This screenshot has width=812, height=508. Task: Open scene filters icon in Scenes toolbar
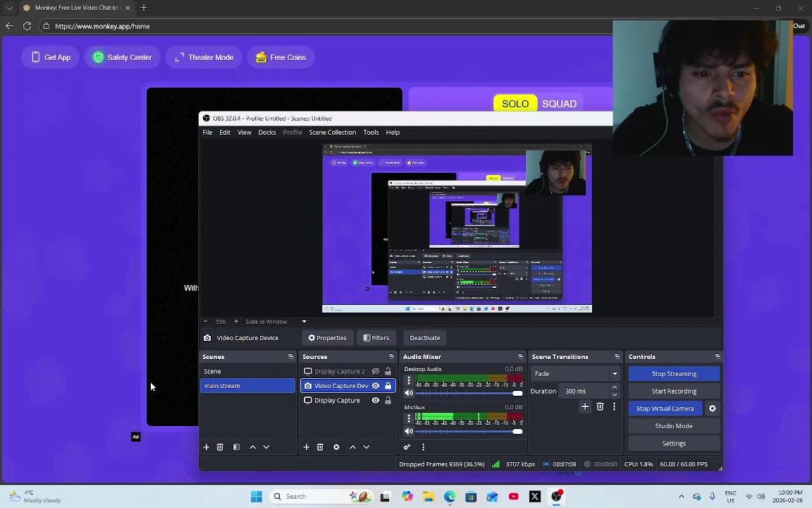[236, 447]
